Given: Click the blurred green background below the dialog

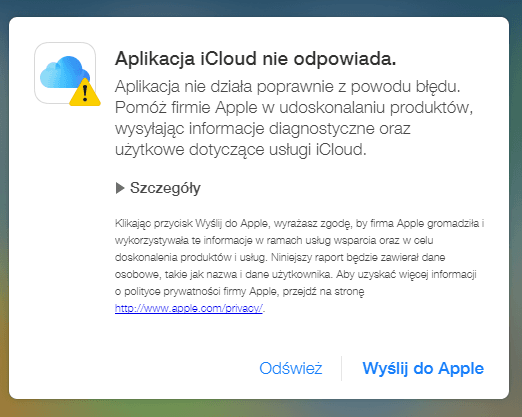Looking at the screenshot, I should [x=261, y=408].
